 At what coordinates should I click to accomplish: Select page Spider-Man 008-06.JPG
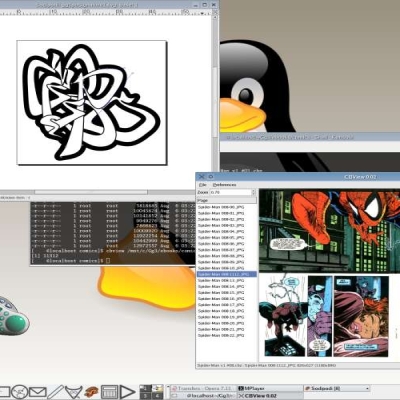point(227,244)
